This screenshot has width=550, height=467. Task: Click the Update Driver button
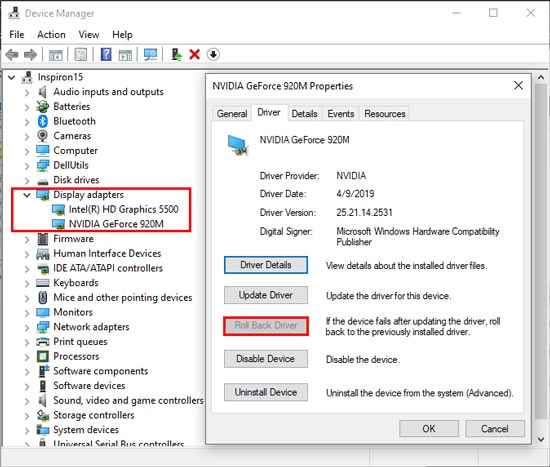[x=266, y=295]
